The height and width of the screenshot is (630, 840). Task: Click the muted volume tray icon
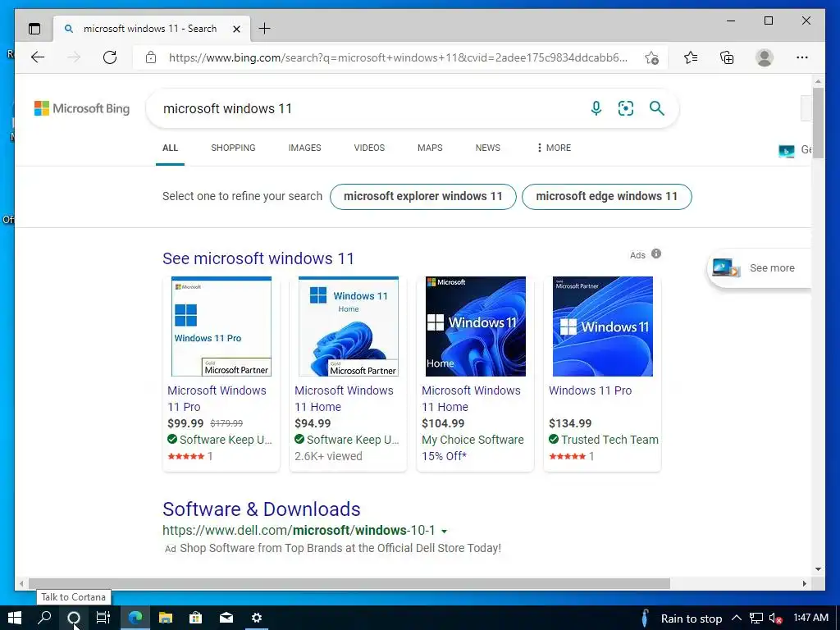(775, 619)
